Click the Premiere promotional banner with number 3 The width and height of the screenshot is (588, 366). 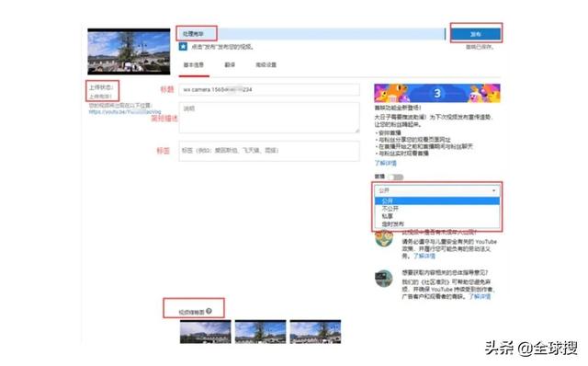(437, 93)
